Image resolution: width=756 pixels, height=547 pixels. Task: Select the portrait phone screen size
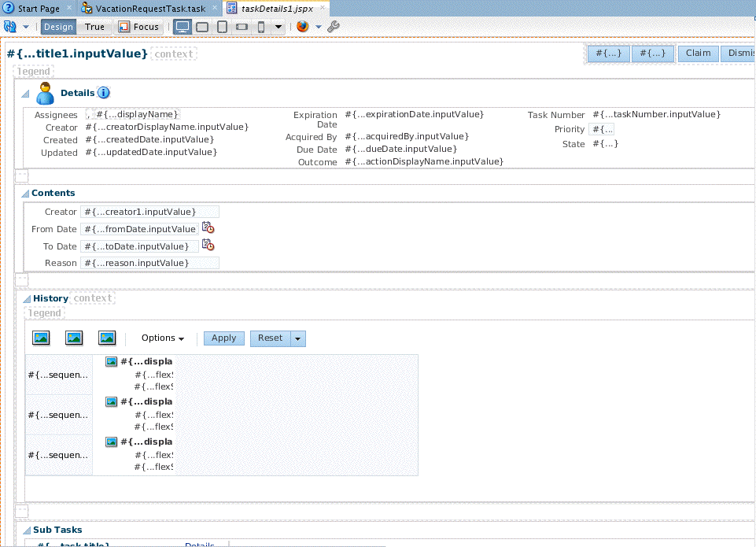tap(261, 27)
